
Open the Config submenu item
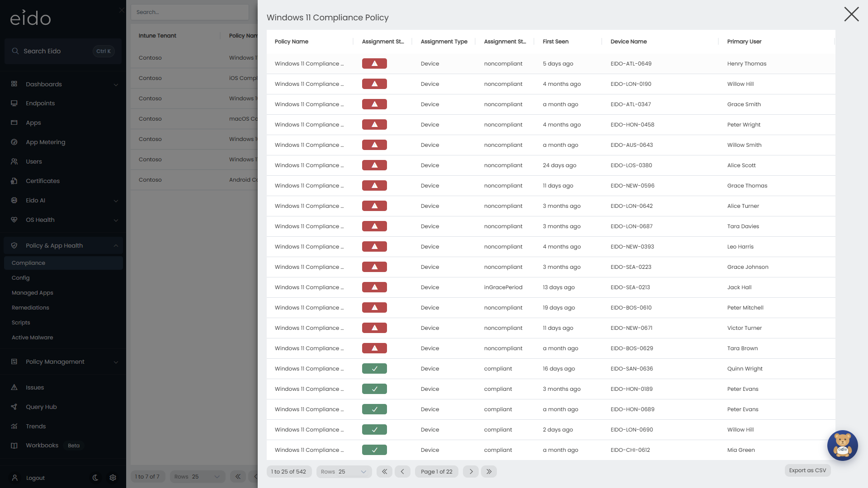(x=20, y=278)
